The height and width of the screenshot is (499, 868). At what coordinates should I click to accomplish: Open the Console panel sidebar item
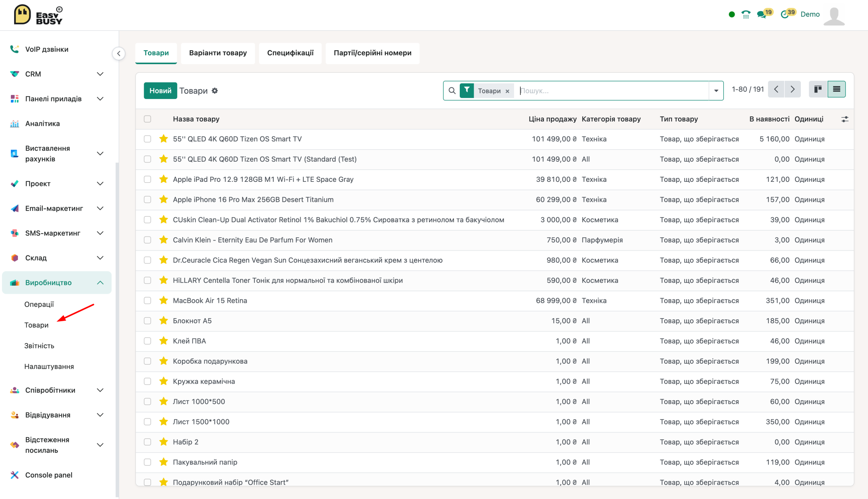coord(48,475)
